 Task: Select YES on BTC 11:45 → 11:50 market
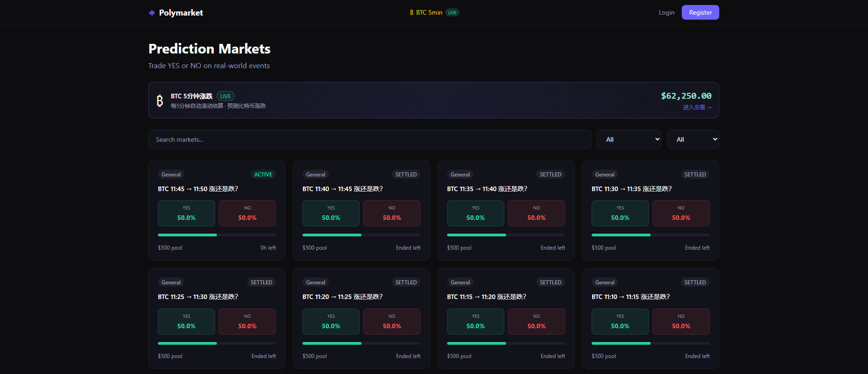tap(186, 213)
